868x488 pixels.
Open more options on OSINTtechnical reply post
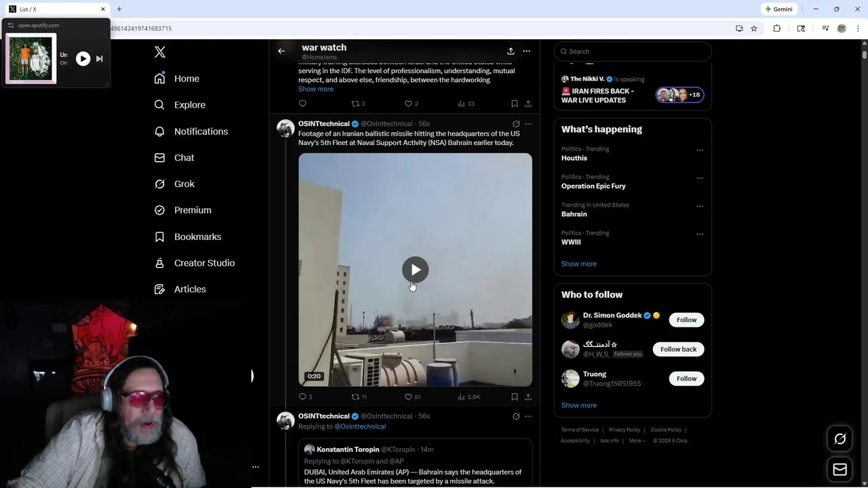coord(528,416)
